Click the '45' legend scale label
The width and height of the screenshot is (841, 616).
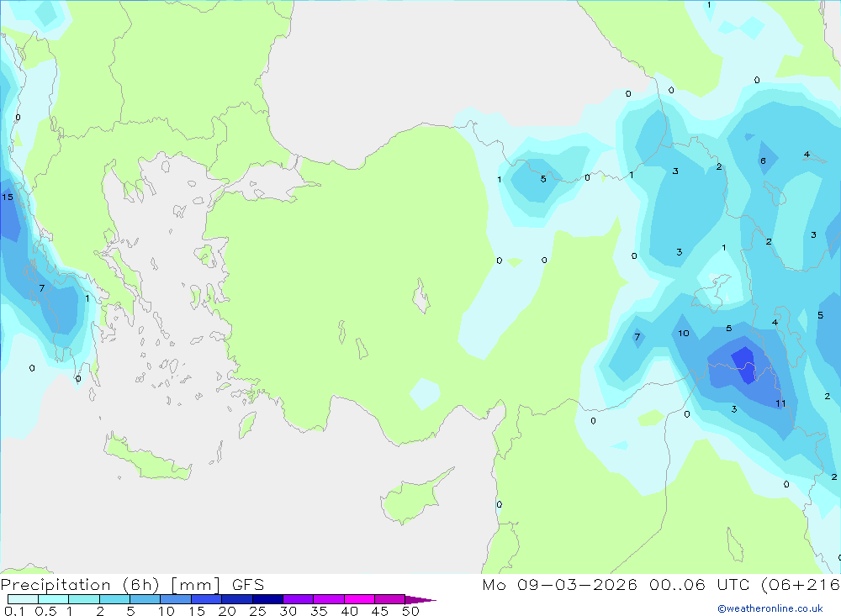pos(380,611)
